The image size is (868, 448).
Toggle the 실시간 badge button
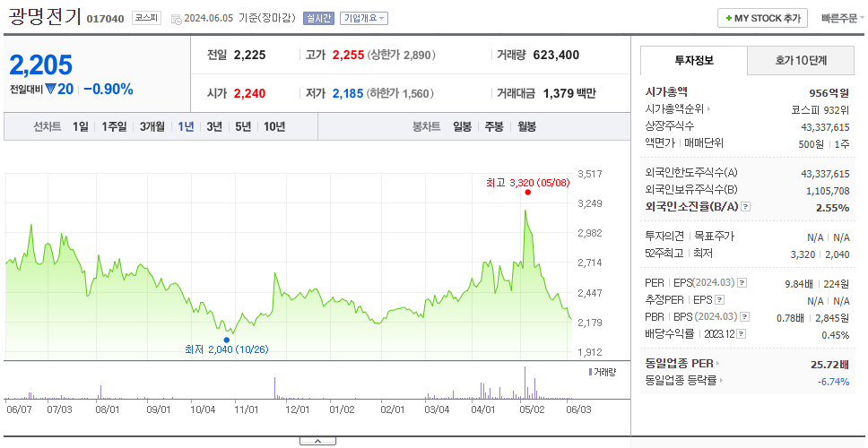click(318, 18)
